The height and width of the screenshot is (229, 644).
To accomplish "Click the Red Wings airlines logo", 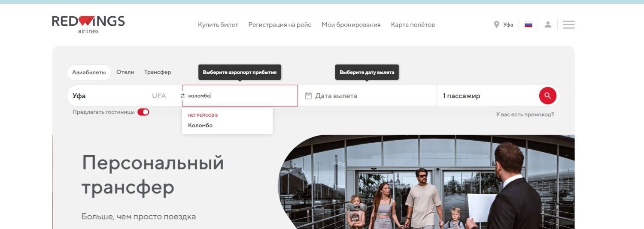I will 88,24.
